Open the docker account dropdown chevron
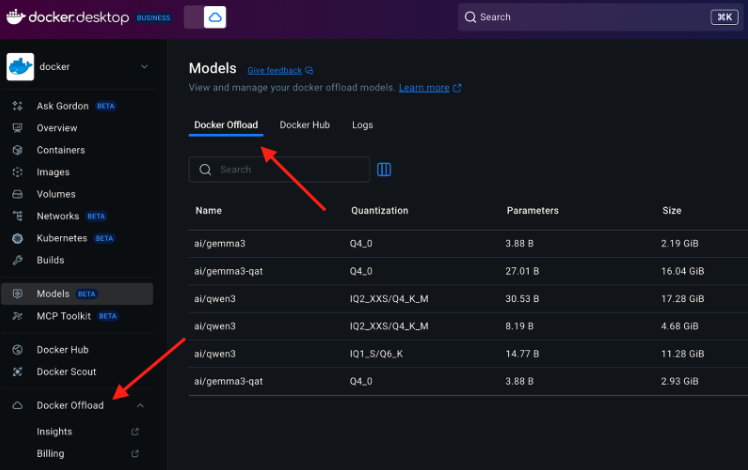The image size is (748, 470). click(x=144, y=67)
